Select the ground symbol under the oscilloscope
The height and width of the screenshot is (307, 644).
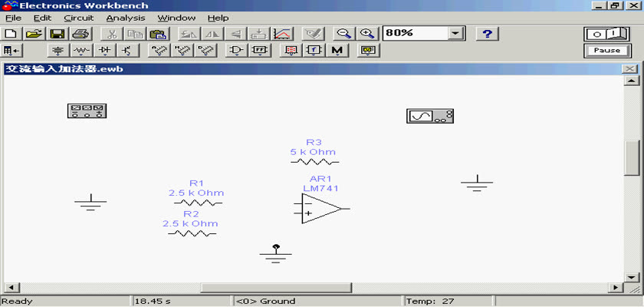477,183
